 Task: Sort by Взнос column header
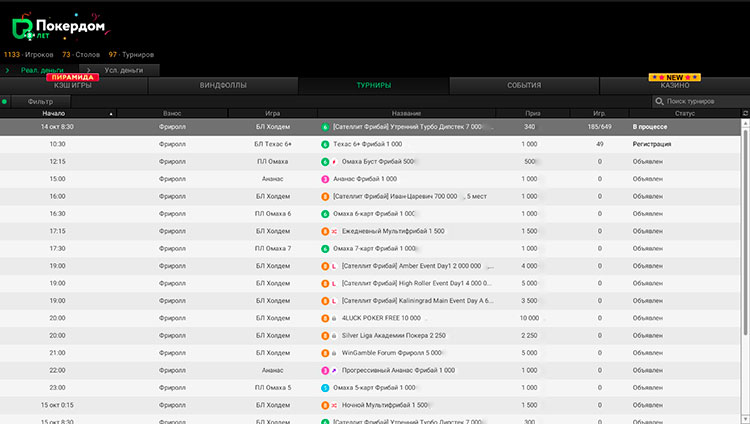tap(172, 113)
